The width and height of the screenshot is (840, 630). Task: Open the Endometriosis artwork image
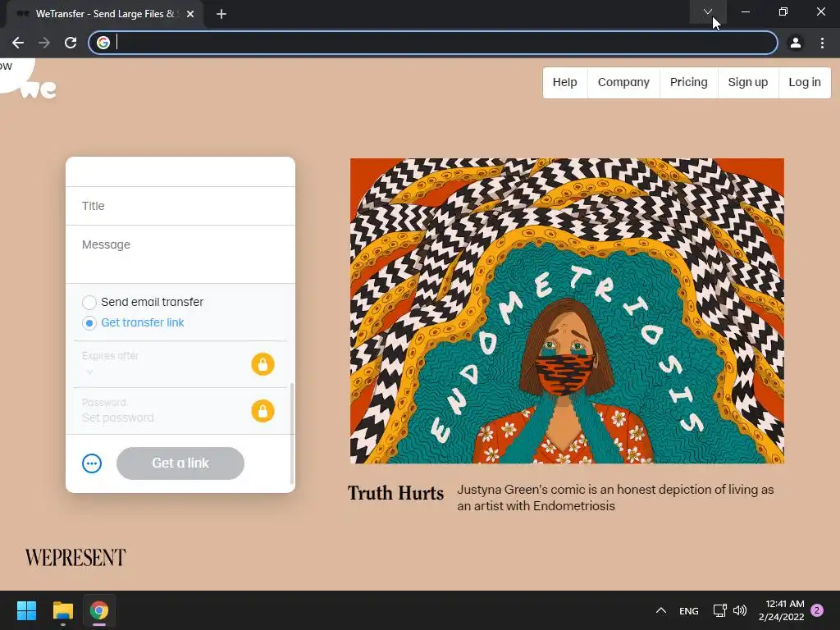coord(567,311)
